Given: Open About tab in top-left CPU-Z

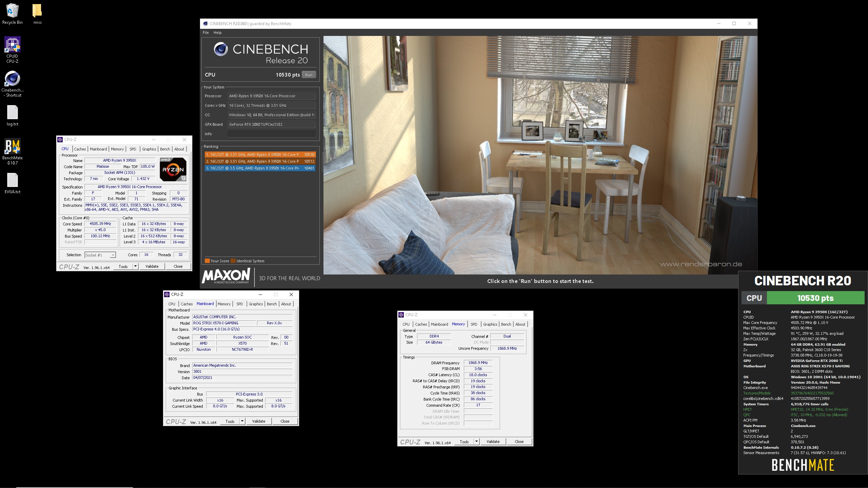Looking at the screenshot, I should pos(179,149).
